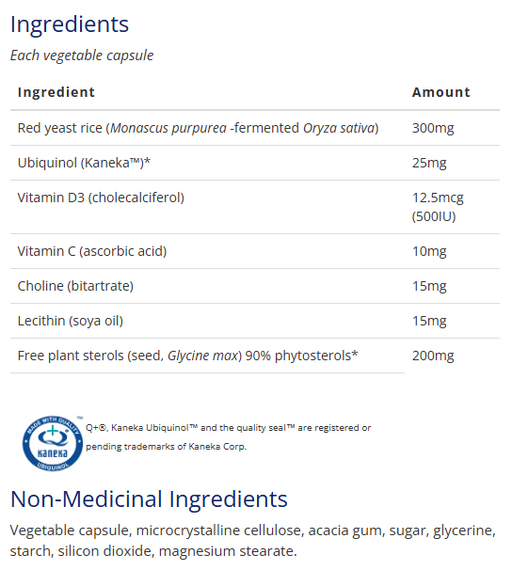Viewport: 512px width, 570px height.
Task: Click the Each vegetable capsule subtitle
Action: click(82, 55)
